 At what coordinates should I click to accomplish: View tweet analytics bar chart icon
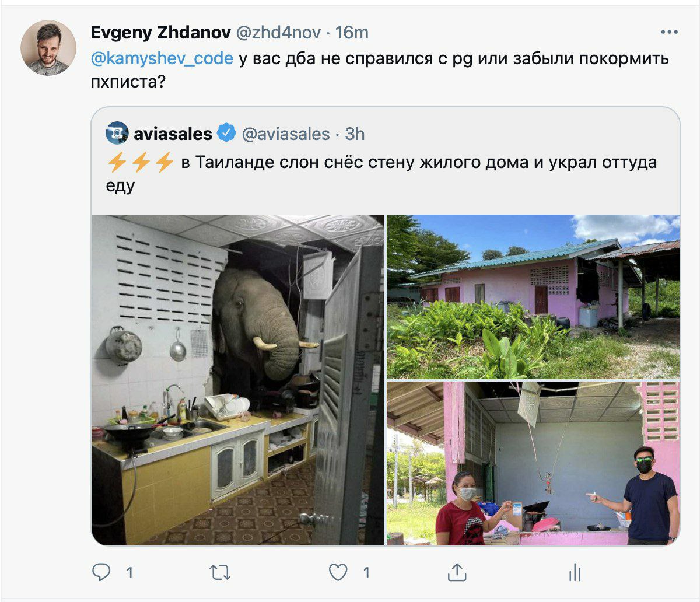click(x=575, y=573)
